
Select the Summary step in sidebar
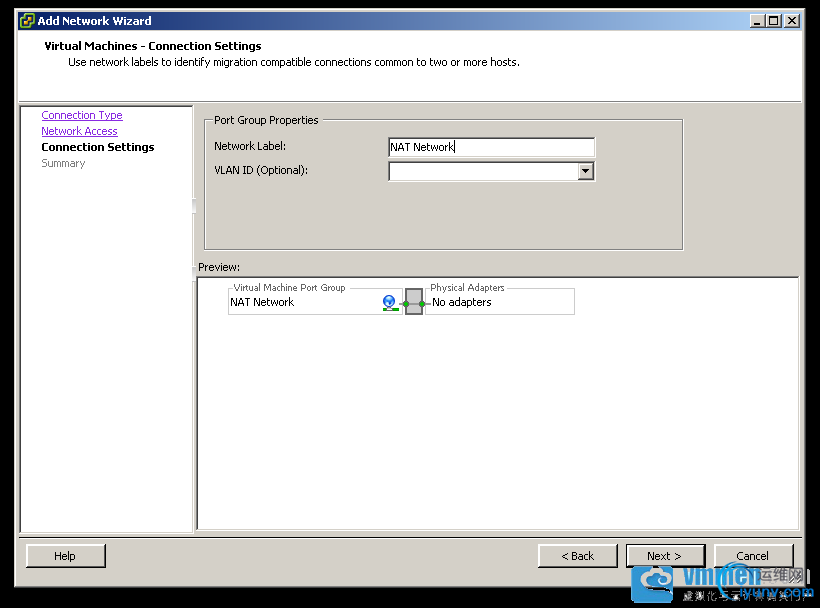(63, 163)
